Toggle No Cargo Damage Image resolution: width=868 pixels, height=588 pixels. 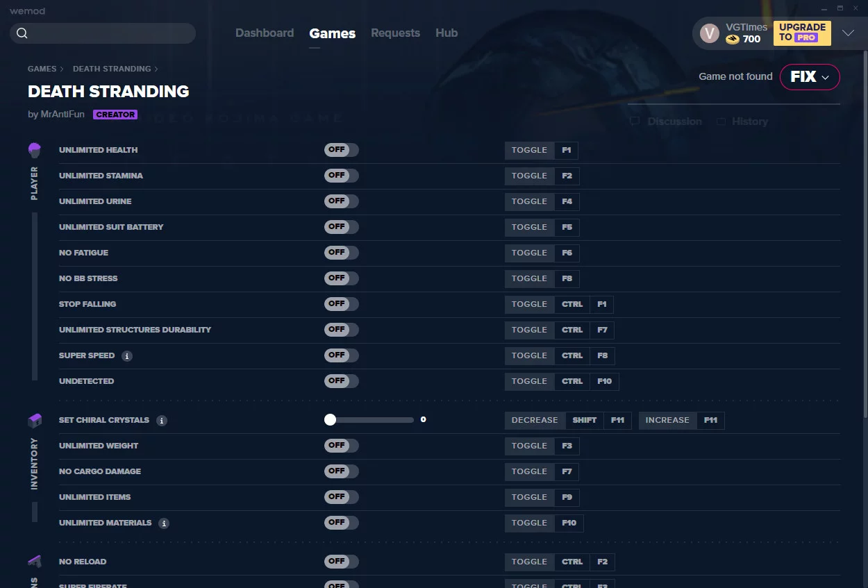click(342, 471)
